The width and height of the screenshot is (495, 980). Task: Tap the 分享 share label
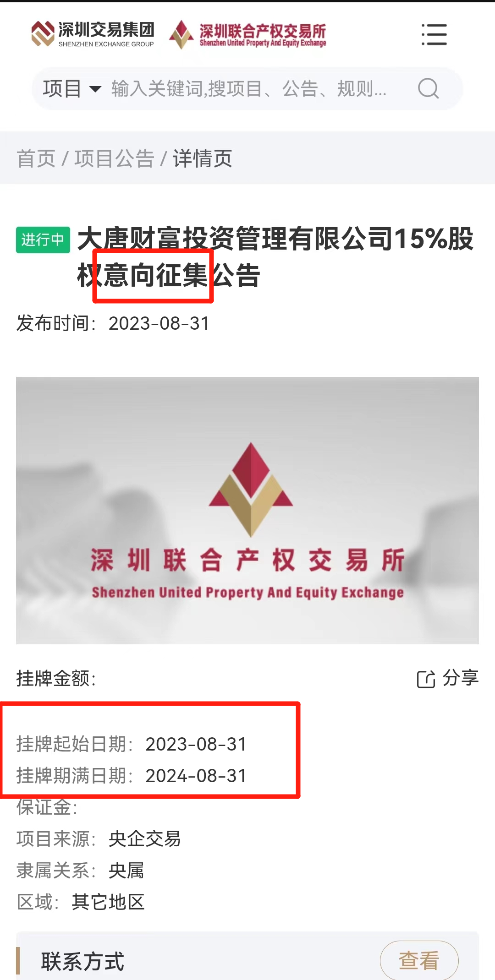tap(461, 678)
